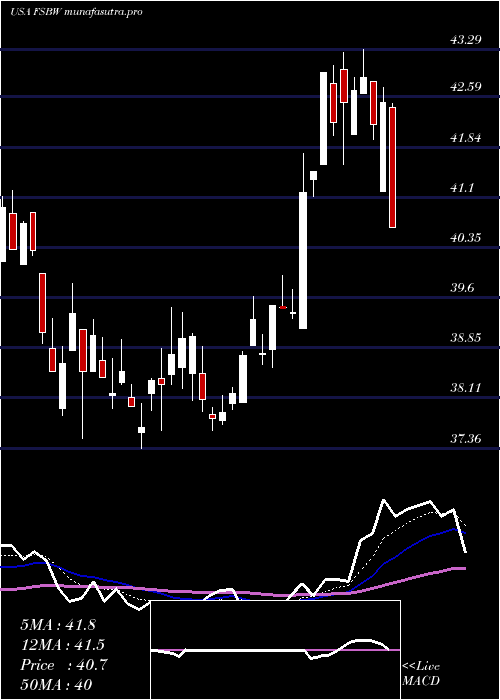
Task: Click the 39.6 price level label
Action: (x=462, y=288)
